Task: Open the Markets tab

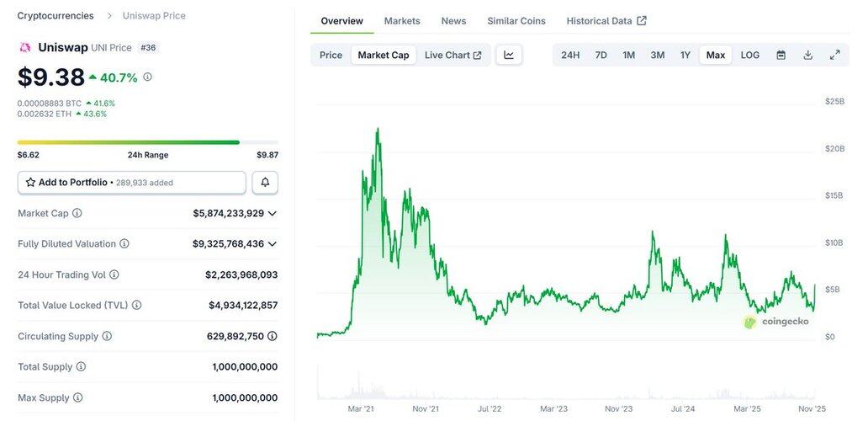Action: point(402,20)
